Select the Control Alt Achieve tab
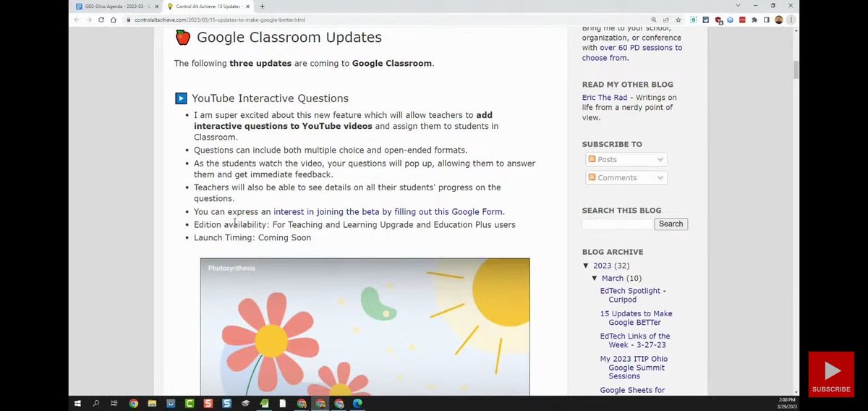The image size is (868, 411). coord(210,7)
